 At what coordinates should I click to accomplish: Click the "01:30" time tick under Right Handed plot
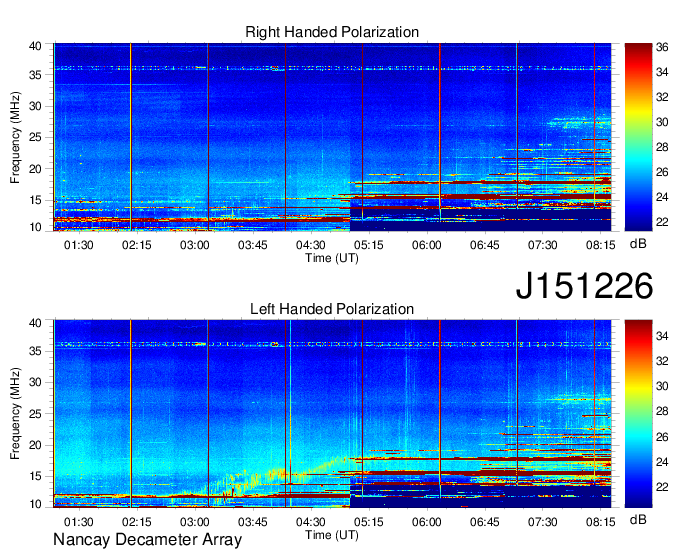coord(78,245)
